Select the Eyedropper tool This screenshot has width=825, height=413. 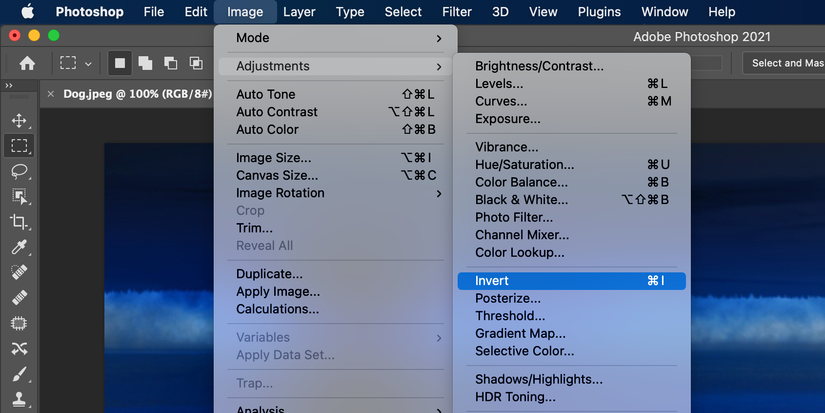pos(19,247)
